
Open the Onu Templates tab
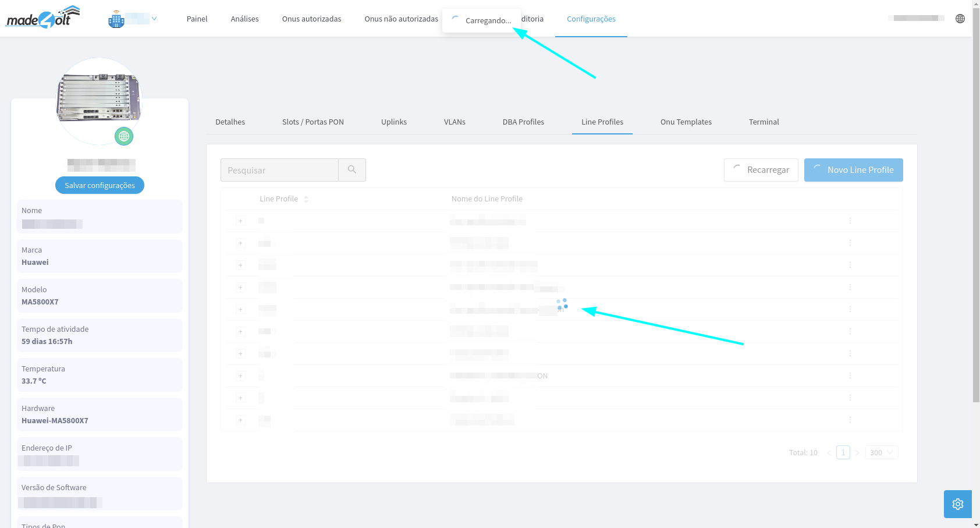pos(686,122)
